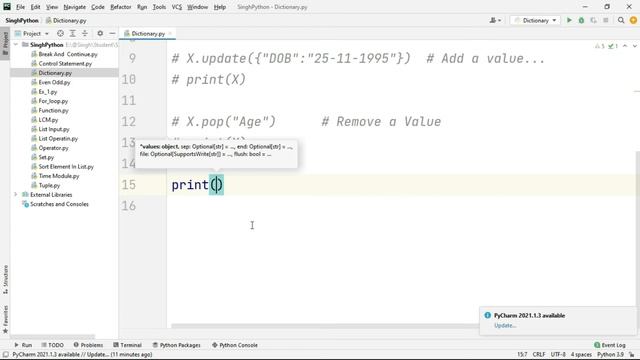Click the Python 3.9 interpreter in status bar

tap(610, 355)
